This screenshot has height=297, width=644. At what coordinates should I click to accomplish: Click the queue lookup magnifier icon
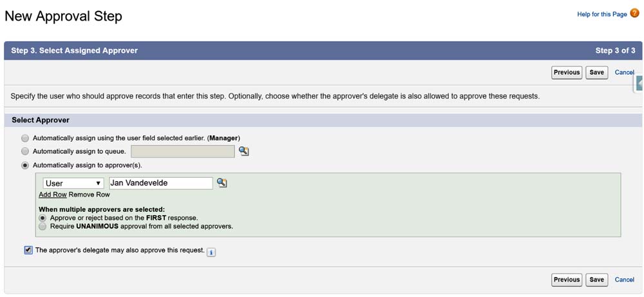(243, 151)
